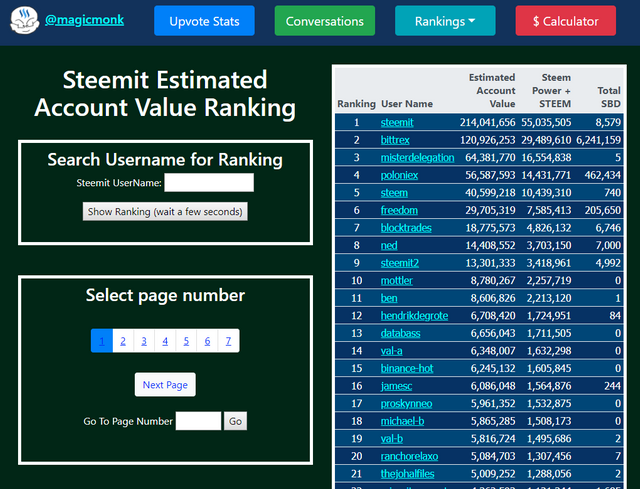Click the Ranking column header

point(356,104)
